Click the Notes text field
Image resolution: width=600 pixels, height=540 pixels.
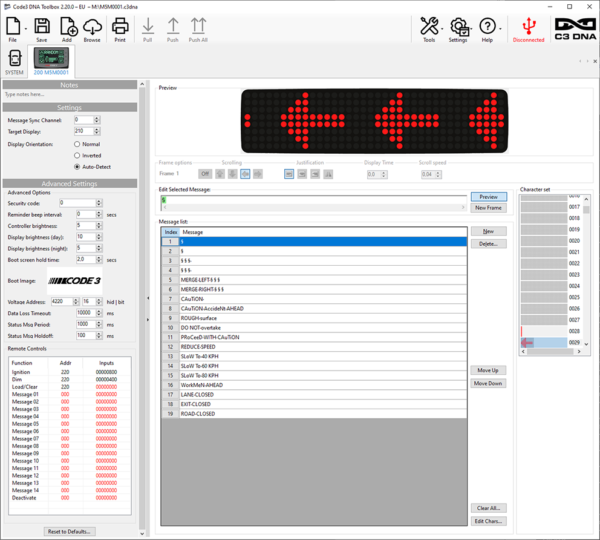[x=70, y=95]
